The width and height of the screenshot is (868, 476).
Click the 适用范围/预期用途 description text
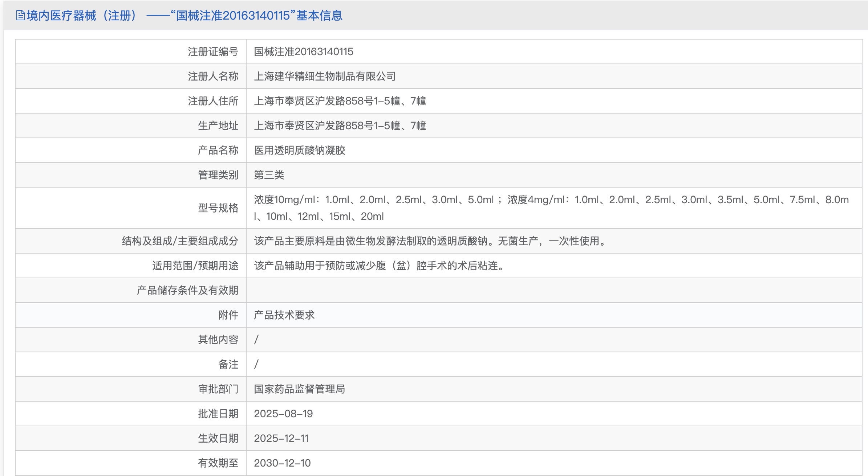coord(380,266)
